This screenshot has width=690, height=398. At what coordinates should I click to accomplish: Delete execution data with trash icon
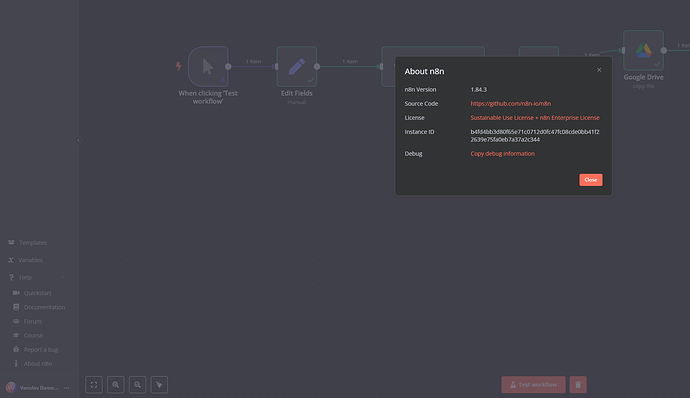pos(578,384)
